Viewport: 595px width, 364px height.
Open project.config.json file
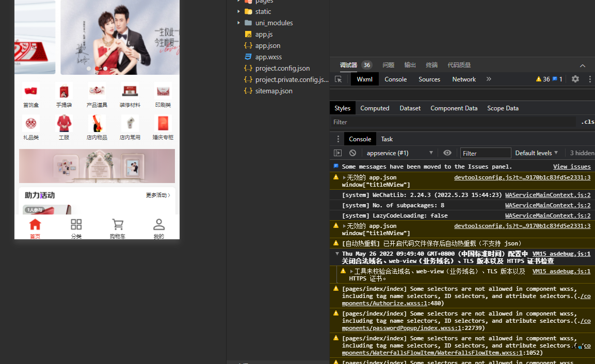tap(282, 68)
